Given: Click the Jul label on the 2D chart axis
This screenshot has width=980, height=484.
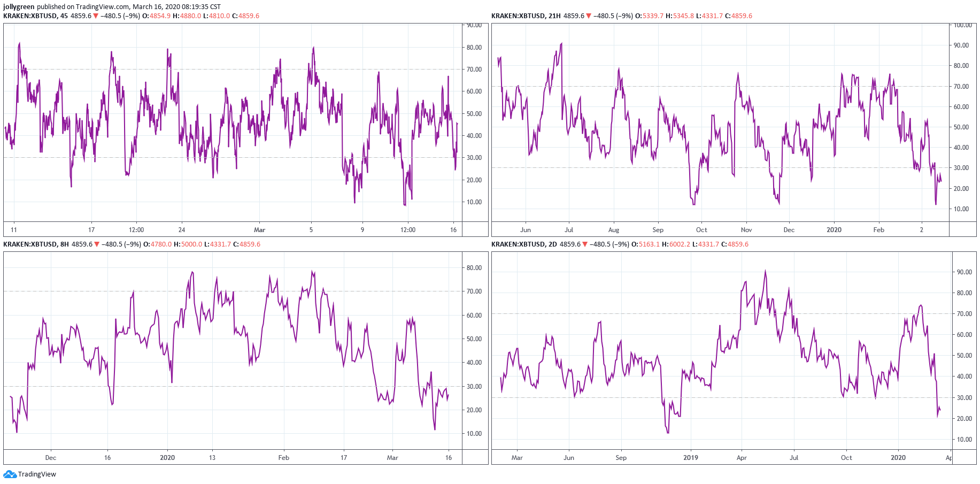Looking at the screenshot, I should (794, 458).
